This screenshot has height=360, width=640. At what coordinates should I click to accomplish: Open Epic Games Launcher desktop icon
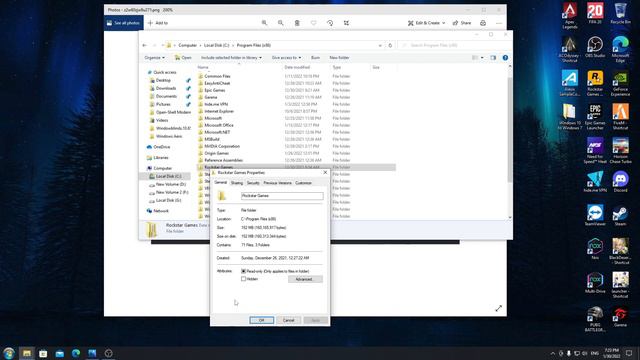tap(595, 117)
